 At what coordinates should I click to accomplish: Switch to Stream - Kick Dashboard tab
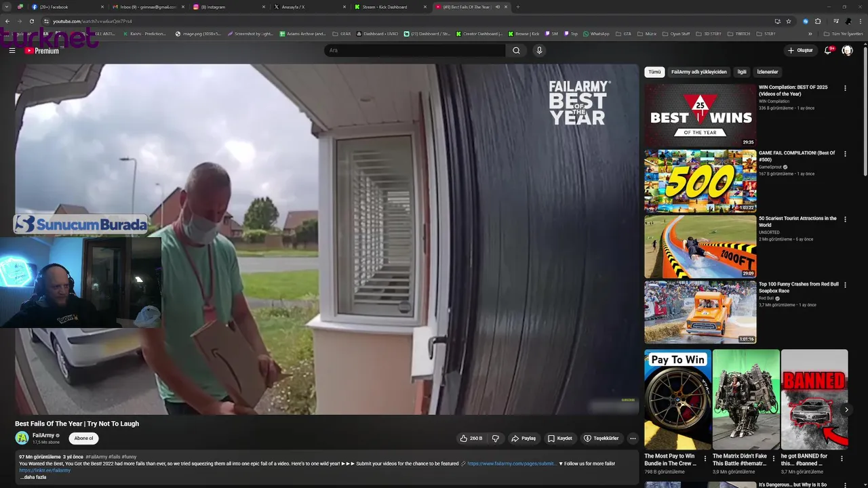coord(390,7)
